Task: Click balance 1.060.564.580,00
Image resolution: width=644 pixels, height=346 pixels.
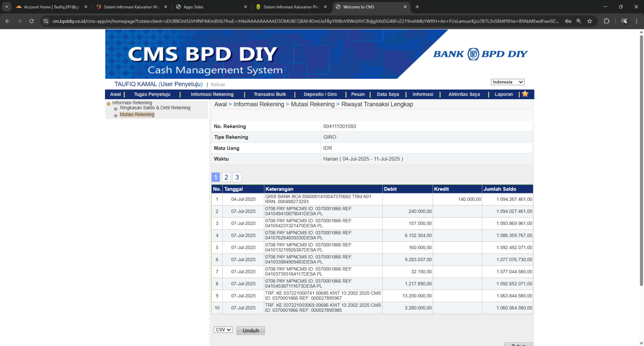Action: [514, 308]
